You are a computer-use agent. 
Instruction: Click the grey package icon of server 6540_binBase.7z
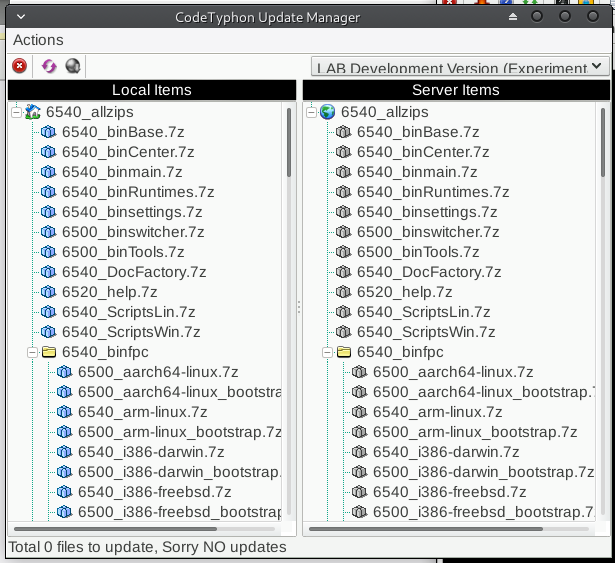(344, 132)
